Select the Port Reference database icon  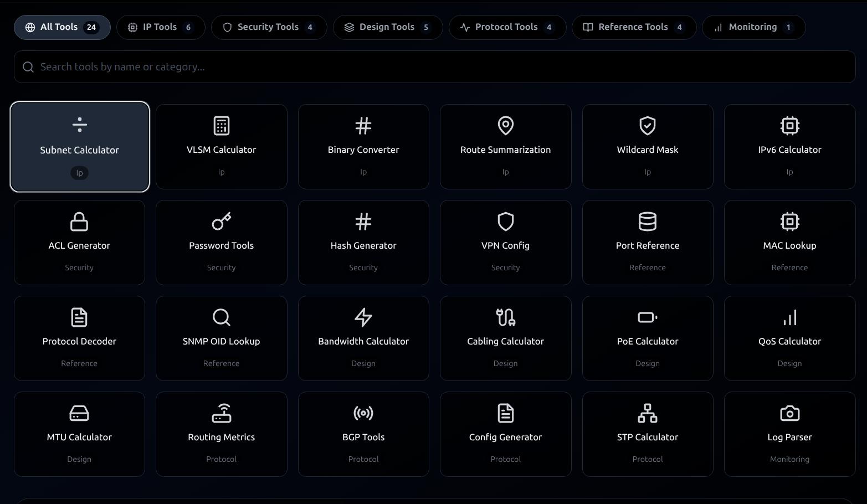(x=647, y=222)
